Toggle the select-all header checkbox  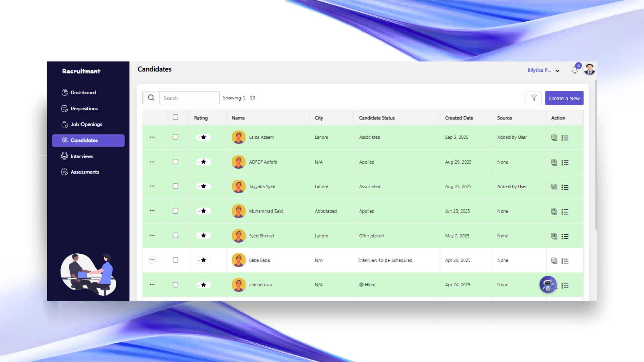tap(175, 117)
